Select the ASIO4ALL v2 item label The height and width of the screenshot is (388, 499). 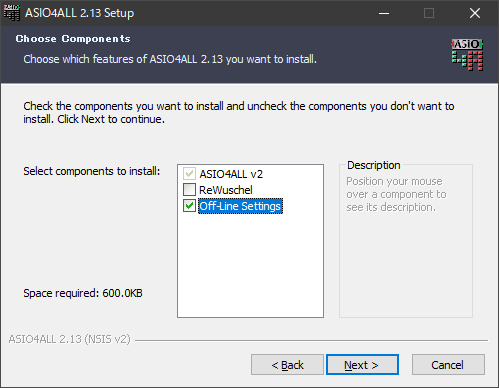tap(231, 174)
